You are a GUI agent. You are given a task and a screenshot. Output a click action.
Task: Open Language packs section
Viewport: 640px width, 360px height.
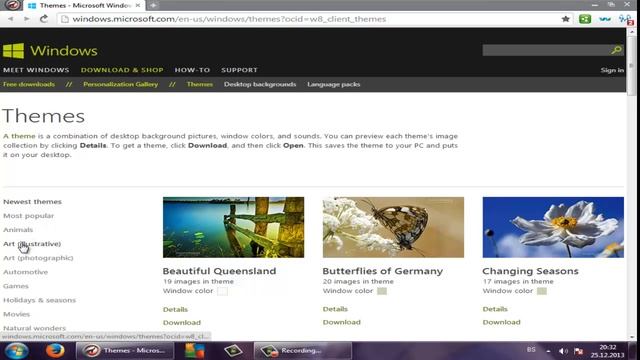[333, 84]
